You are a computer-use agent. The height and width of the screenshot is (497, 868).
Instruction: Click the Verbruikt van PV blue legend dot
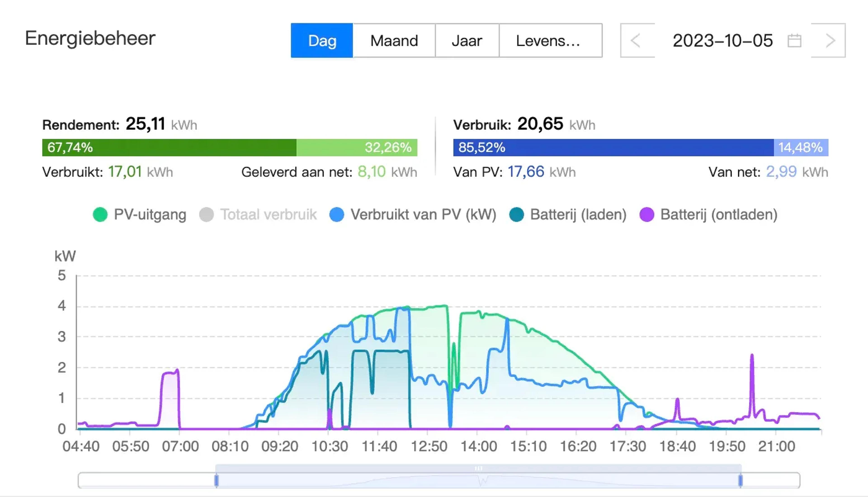(x=337, y=215)
